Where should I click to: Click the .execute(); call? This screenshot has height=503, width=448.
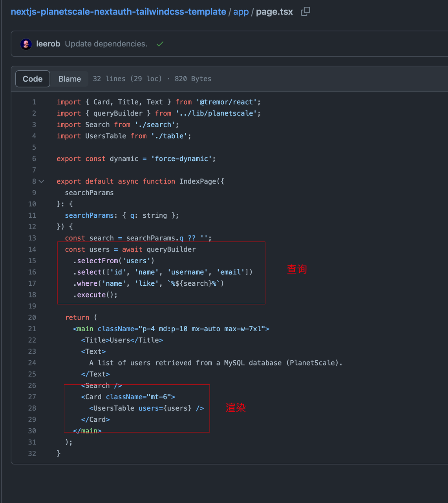coord(95,295)
